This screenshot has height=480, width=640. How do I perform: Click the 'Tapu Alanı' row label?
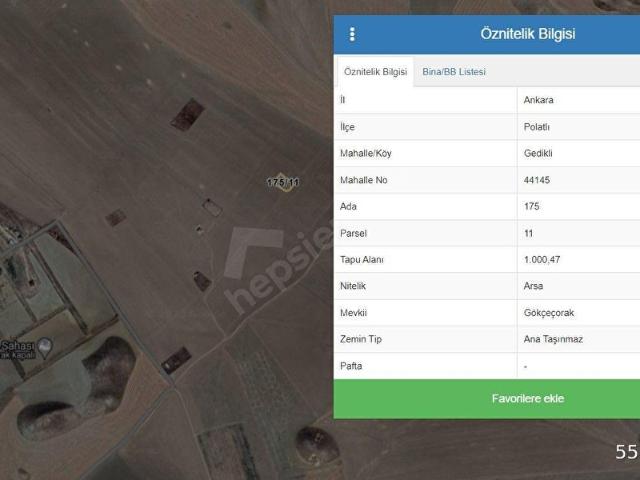362,260
